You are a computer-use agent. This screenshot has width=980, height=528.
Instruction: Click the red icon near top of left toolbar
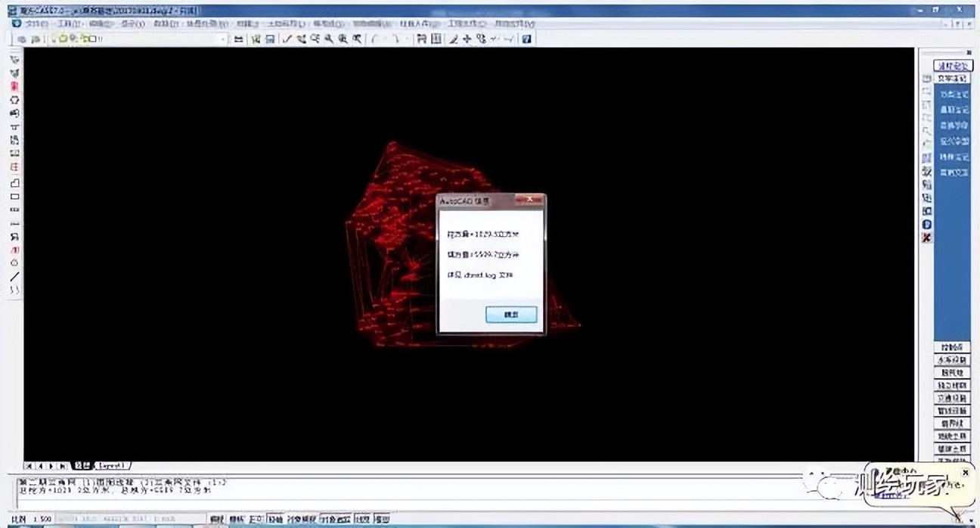pos(14,87)
